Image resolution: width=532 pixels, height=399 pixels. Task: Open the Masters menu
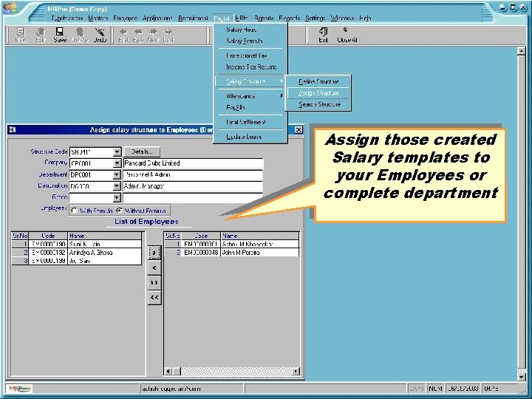click(x=98, y=18)
